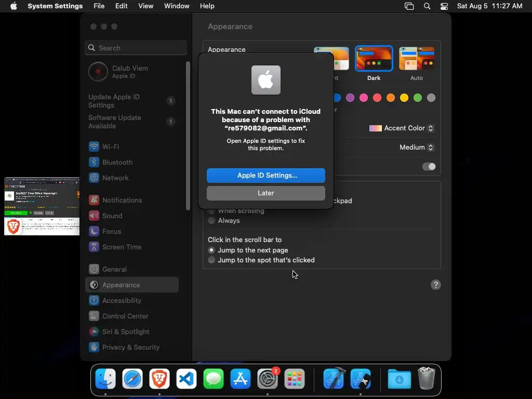The height and width of the screenshot is (399, 532).
Task: Open Control Center in menu bar
Action: (444, 6)
